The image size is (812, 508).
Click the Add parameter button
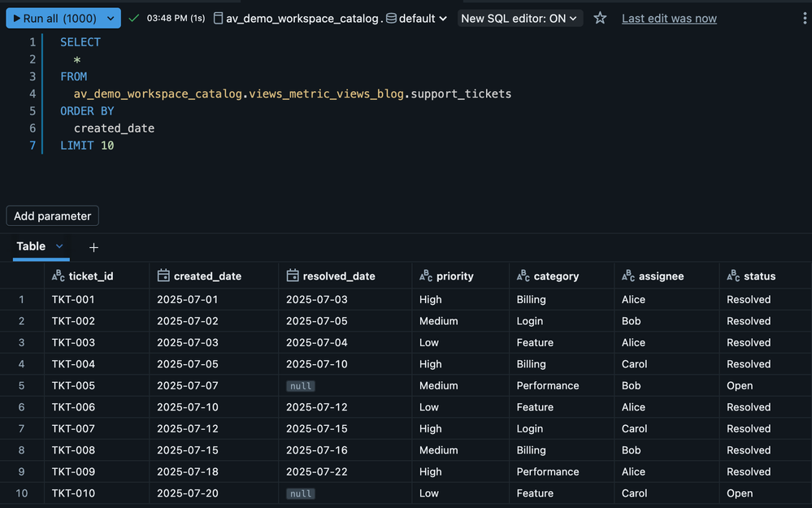click(52, 216)
